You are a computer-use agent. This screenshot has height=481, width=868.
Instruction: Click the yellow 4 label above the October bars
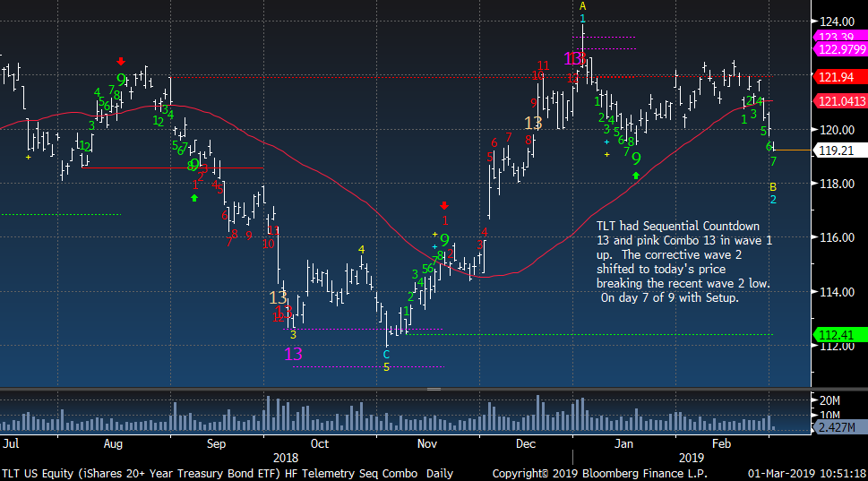362,250
